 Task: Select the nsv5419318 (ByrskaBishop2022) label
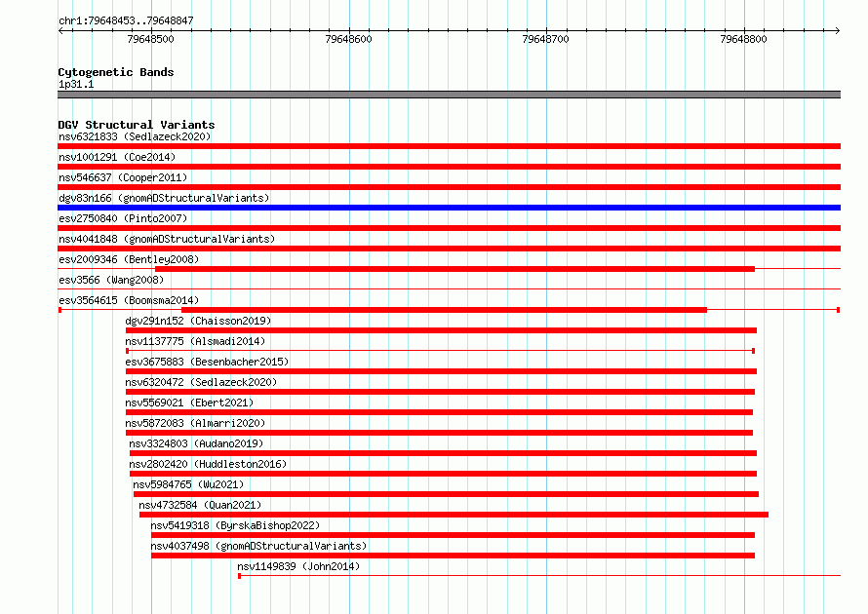point(235,525)
